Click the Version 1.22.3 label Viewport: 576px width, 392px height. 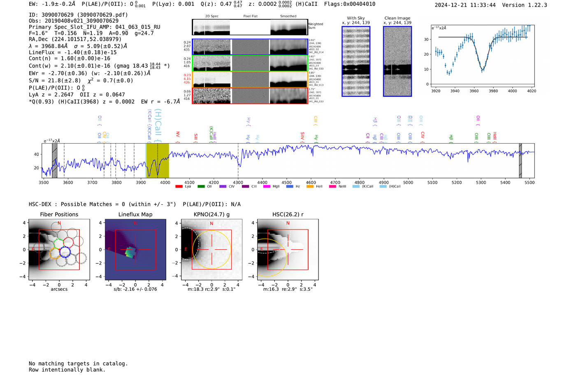tap(525, 5)
